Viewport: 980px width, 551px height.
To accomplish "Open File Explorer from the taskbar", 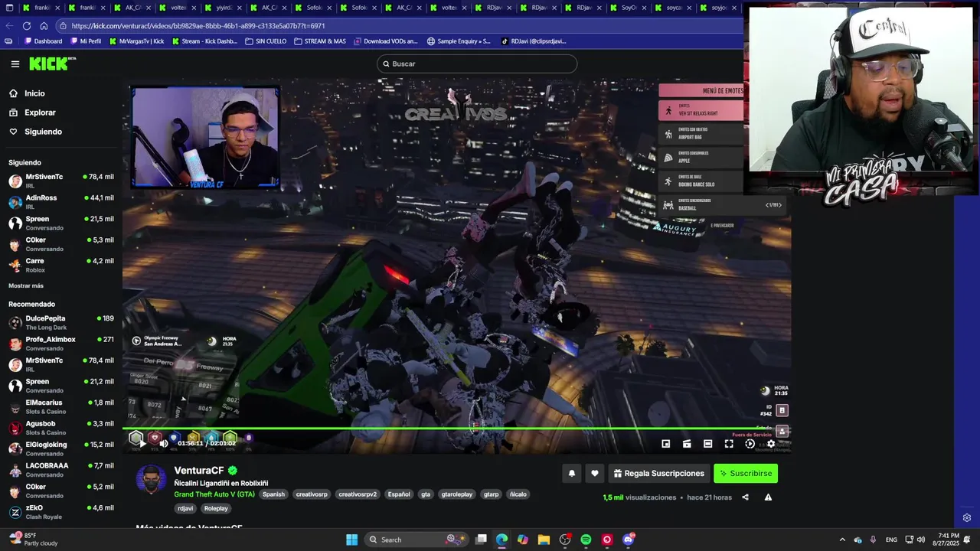I will [544, 540].
